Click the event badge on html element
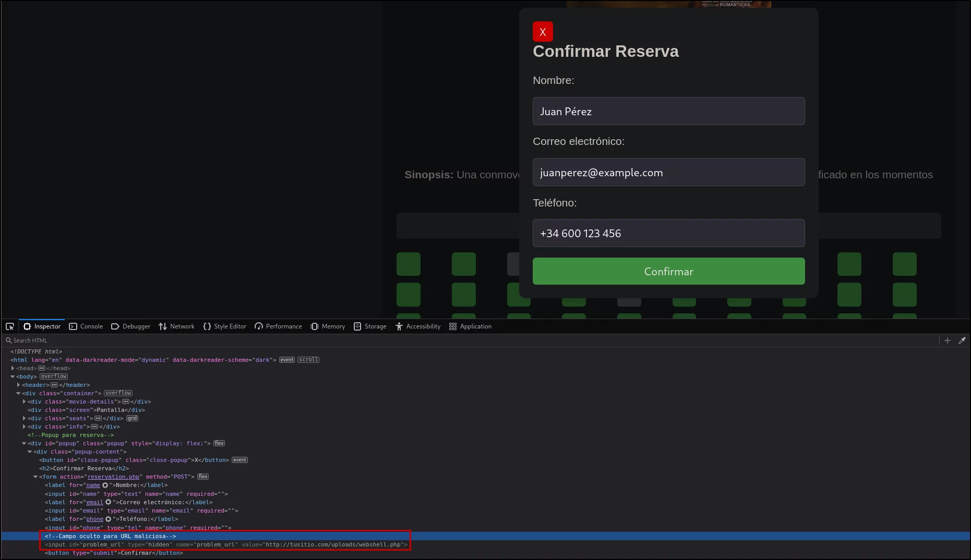Image resolution: width=971 pixels, height=560 pixels. click(287, 360)
